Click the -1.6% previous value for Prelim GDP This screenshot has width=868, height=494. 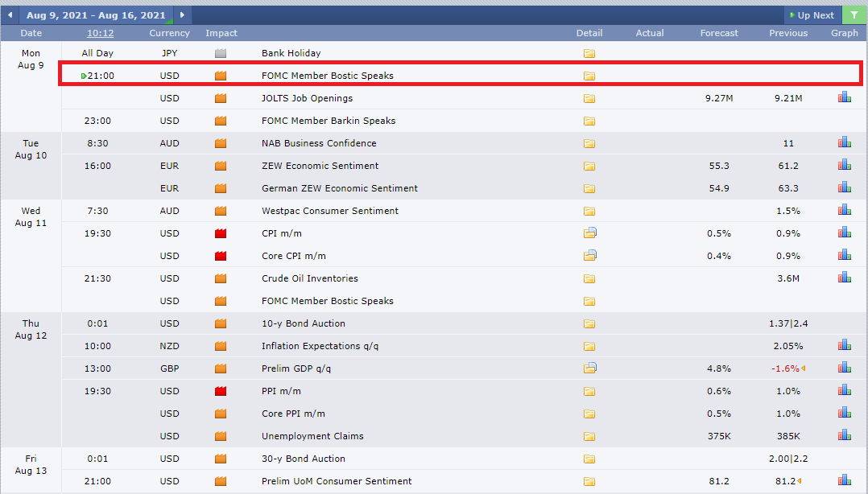click(785, 368)
